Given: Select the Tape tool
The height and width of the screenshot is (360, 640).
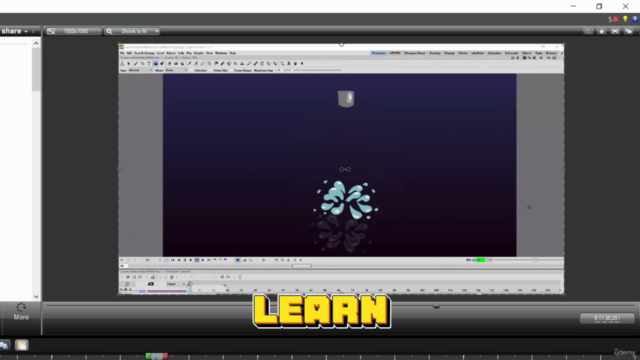Looking at the screenshot, I should [x=176, y=63].
